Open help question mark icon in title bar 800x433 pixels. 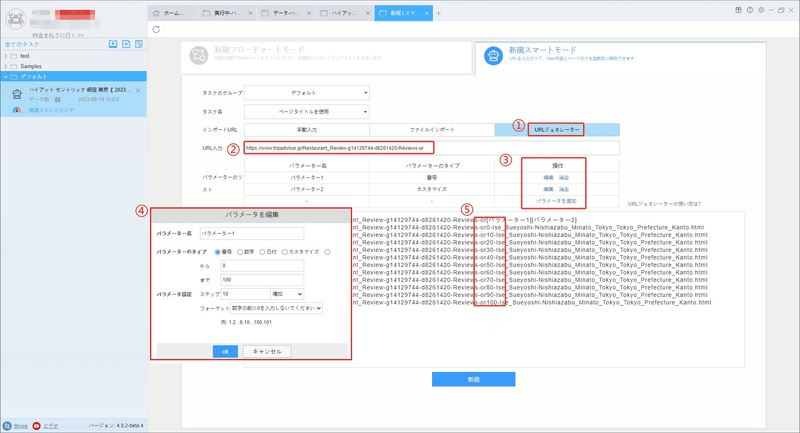[749, 10]
